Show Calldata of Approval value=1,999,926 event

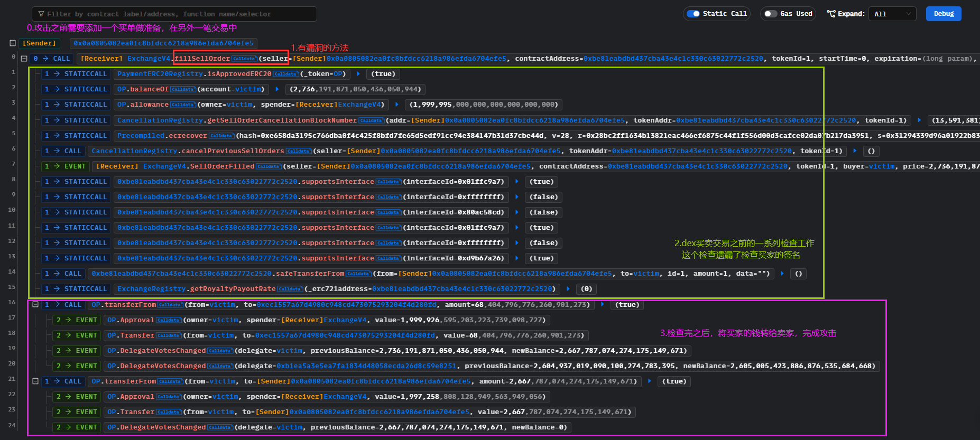169,320
